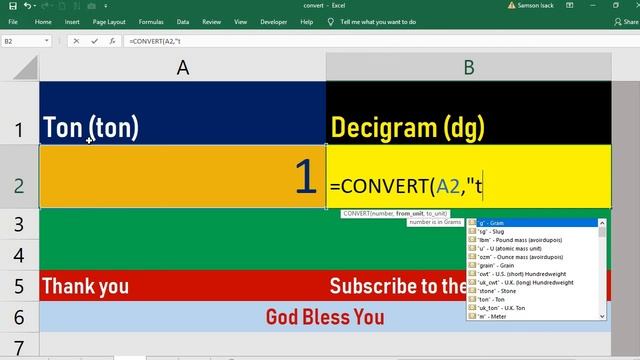Click from_unit in the CONVERT tooltip
The image size is (640, 360).
[x=409, y=213]
